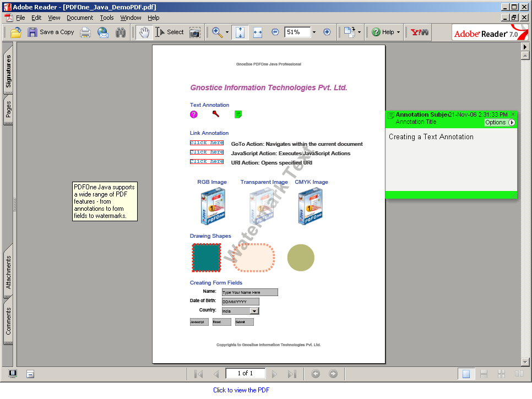Open the zoom percentage dropdown
The image size is (532, 399).
point(314,32)
